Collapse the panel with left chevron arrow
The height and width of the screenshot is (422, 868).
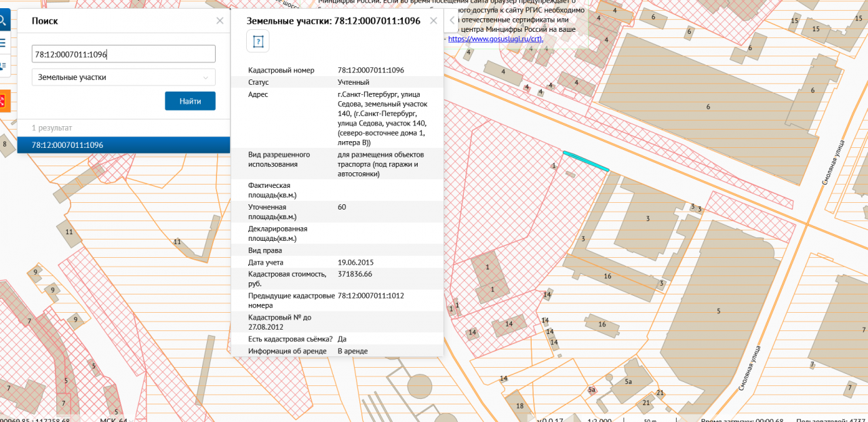[452, 21]
